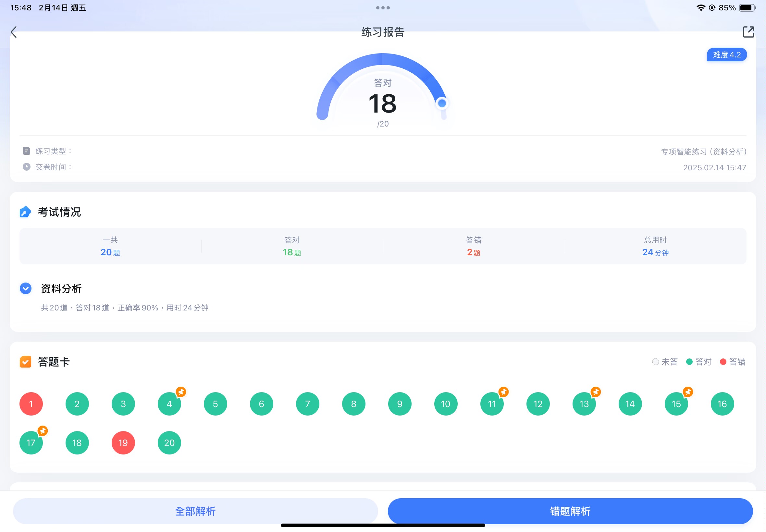Screen dimensions: 766x532
Task: Tap the back arrow icon
Action: (x=14, y=32)
